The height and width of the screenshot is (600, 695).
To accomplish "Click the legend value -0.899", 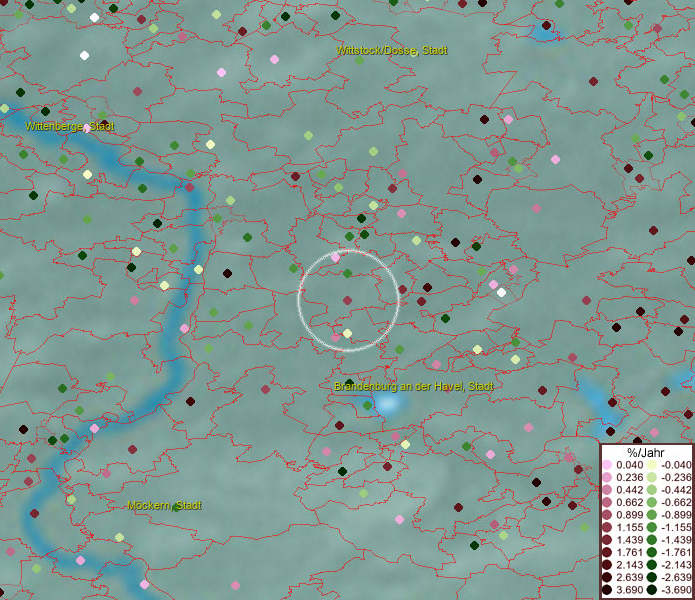I will tap(676, 515).
